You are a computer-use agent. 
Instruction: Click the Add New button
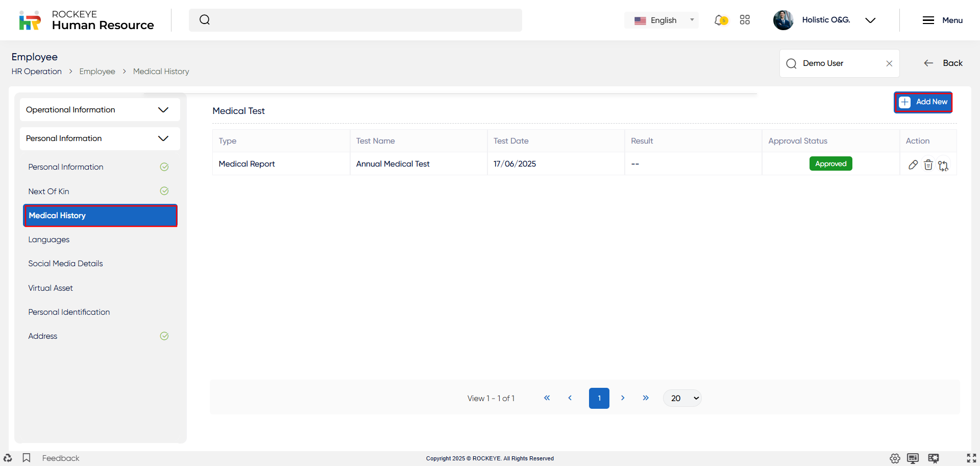pyautogui.click(x=923, y=102)
